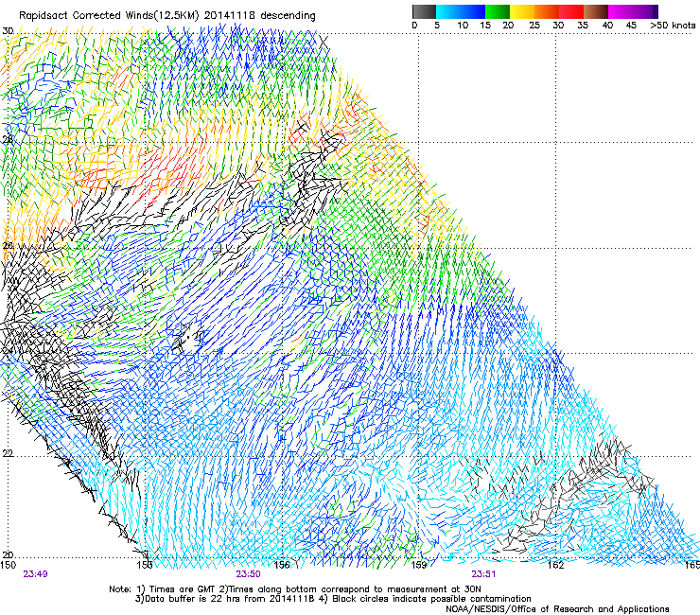Click the legend scale value "15"
Image resolution: width=700 pixels, height=615 pixels.
tap(485, 26)
